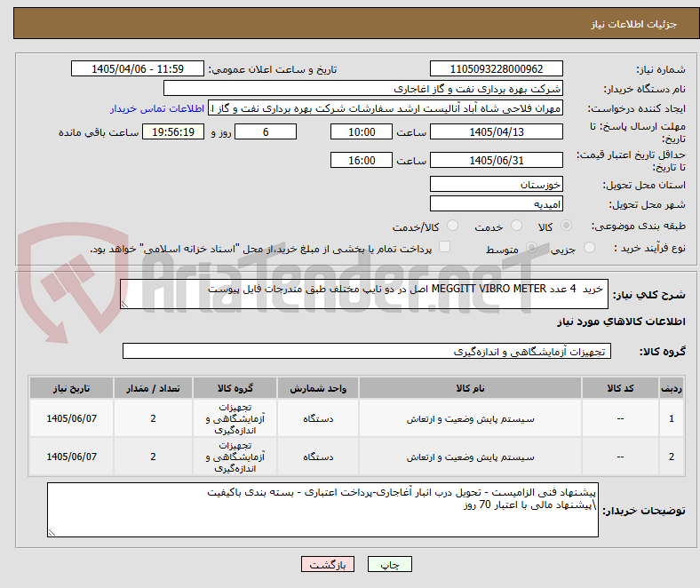Open buyer contact info link
This screenshot has width=700, height=588.
(157, 108)
